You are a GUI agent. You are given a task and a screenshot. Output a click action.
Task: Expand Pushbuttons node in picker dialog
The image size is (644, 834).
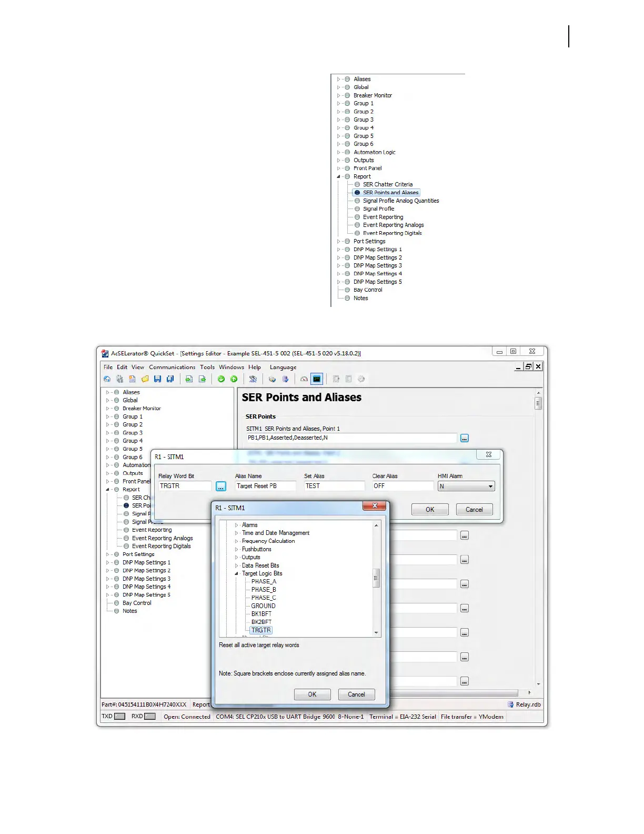point(237,549)
